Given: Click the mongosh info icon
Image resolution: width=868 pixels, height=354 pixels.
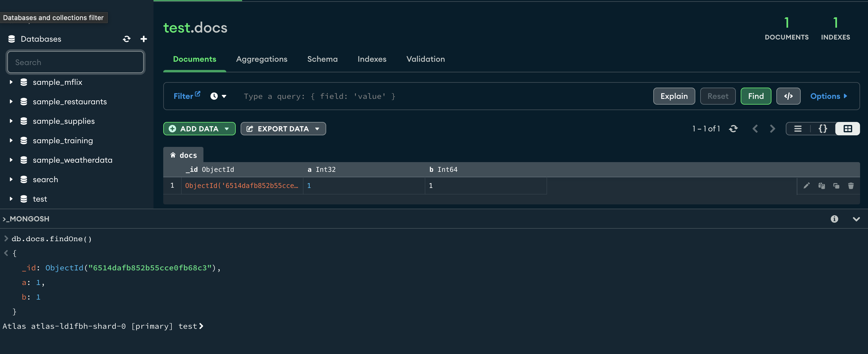Looking at the screenshot, I should (x=834, y=219).
